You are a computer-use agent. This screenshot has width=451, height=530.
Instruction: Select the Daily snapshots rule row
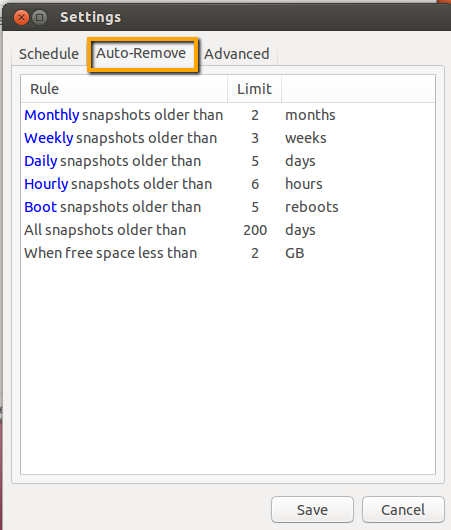(x=228, y=161)
